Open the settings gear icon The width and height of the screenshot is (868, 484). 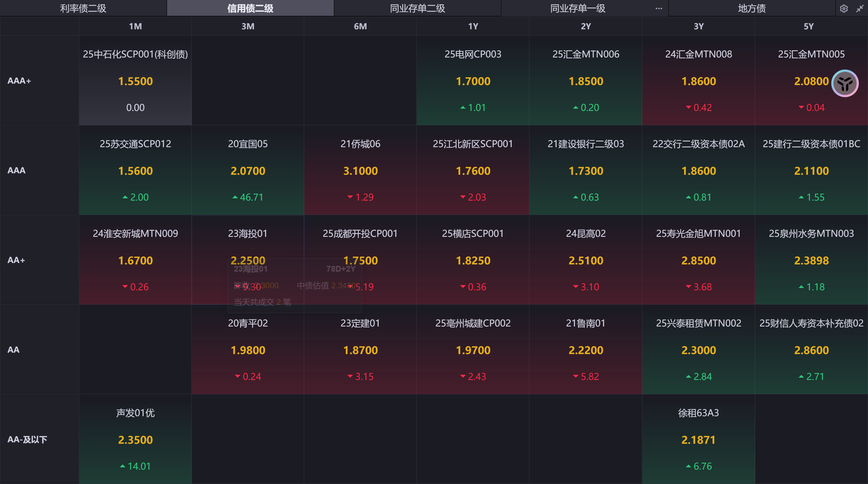pos(843,8)
